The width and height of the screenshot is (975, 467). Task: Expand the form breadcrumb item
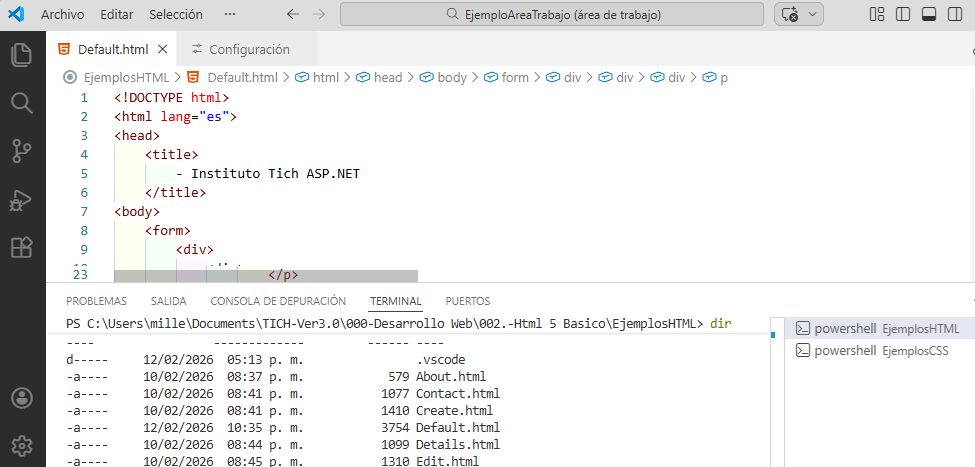tap(515, 77)
